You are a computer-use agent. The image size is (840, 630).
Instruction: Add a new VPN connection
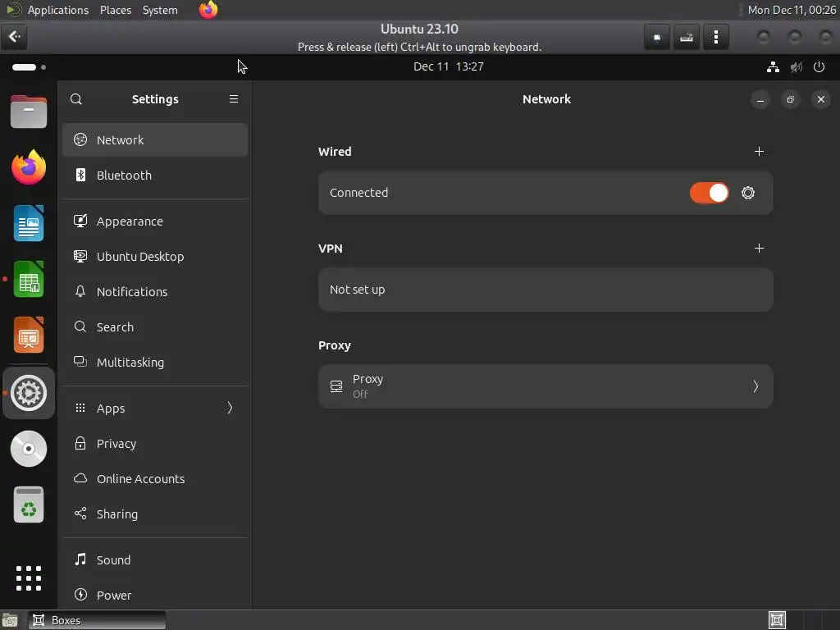click(x=759, y=248)
